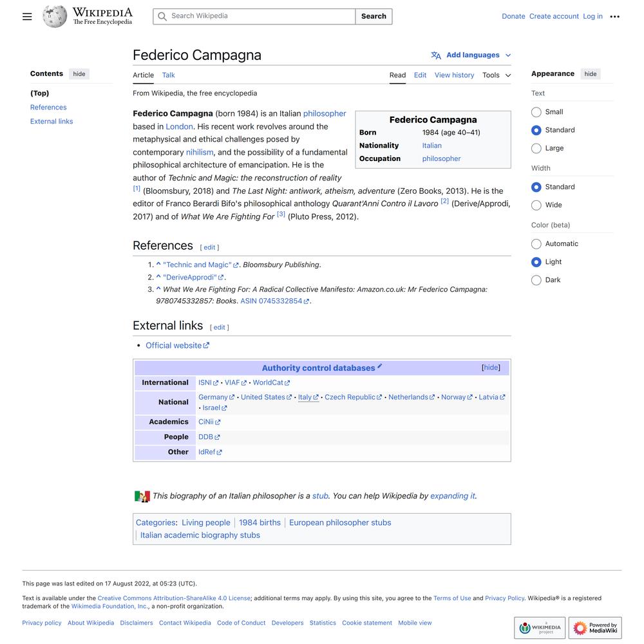This screenshot has width=644, height=644.
Task: Click the Log in link
Action: tap(592, 17)
